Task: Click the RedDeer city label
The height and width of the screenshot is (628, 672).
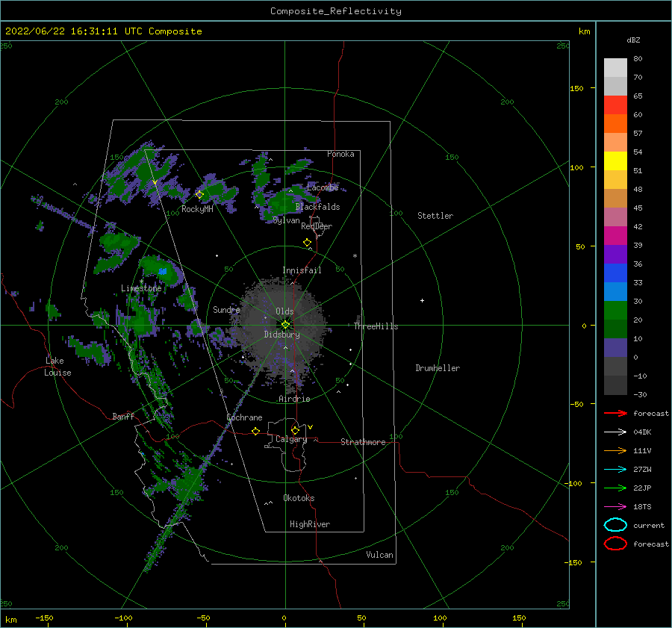Action: pyautogui.click(x=317, y=226)
